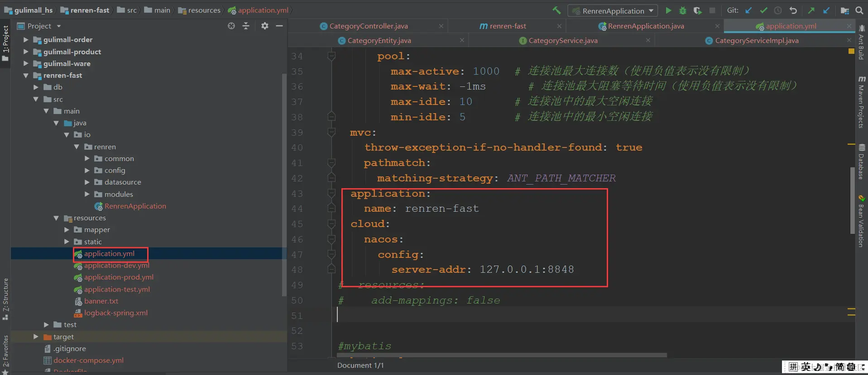The height and width of the screenshot is (375, 868).
Task: Close the CategoryController.java tab
Action: click(441, 26)
